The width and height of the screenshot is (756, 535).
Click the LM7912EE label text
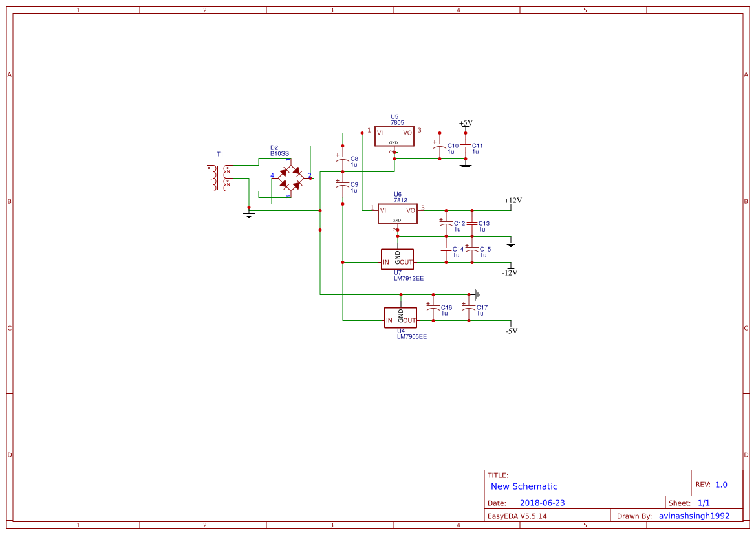coord(409,278)
